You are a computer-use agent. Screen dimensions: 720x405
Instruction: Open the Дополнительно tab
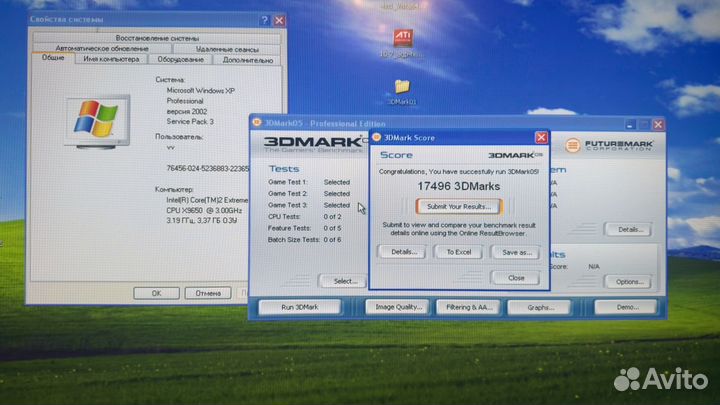(248, 60)
